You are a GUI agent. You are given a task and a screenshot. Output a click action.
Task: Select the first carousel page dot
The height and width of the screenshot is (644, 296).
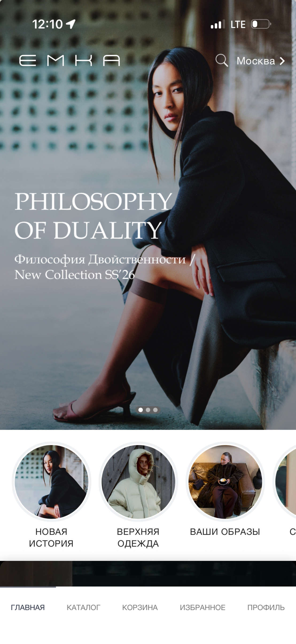pos(141,410)
